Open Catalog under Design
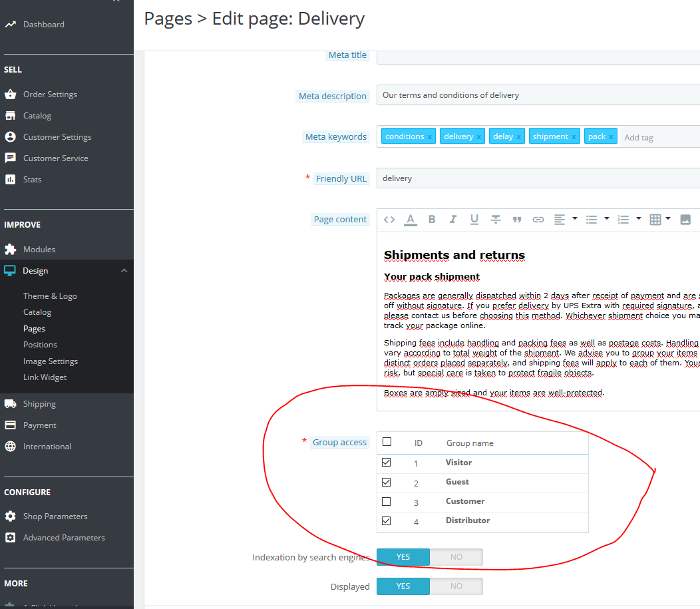The image size is (700, 609). click(x=37, y=312)
